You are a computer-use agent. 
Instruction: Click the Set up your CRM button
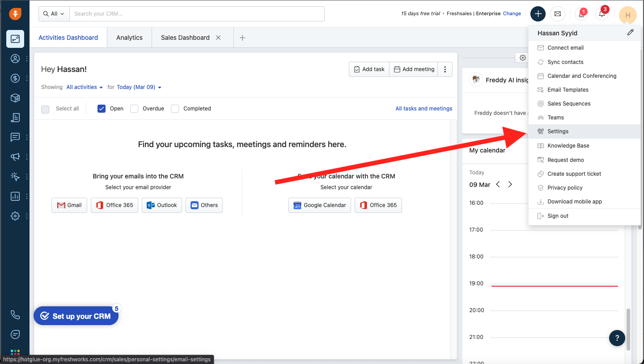(76, 316)
